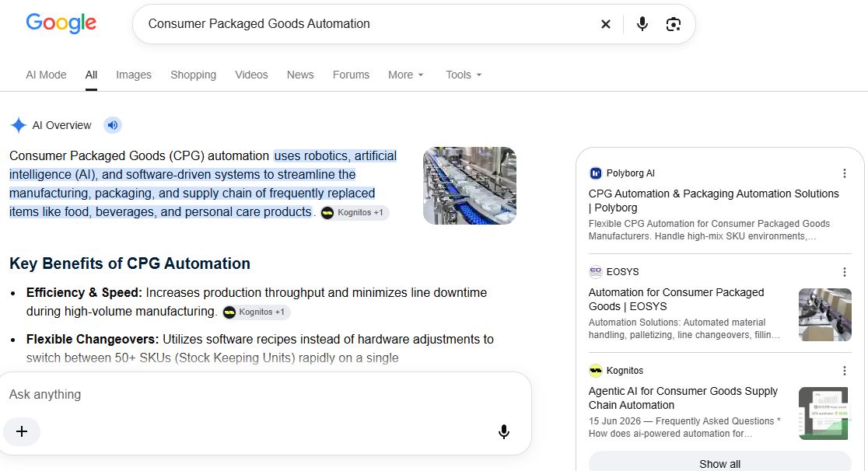Click the Flexible Changeovers bullet text
The height and width of the screenshot is (471, 868).
[x=260, y=348]
